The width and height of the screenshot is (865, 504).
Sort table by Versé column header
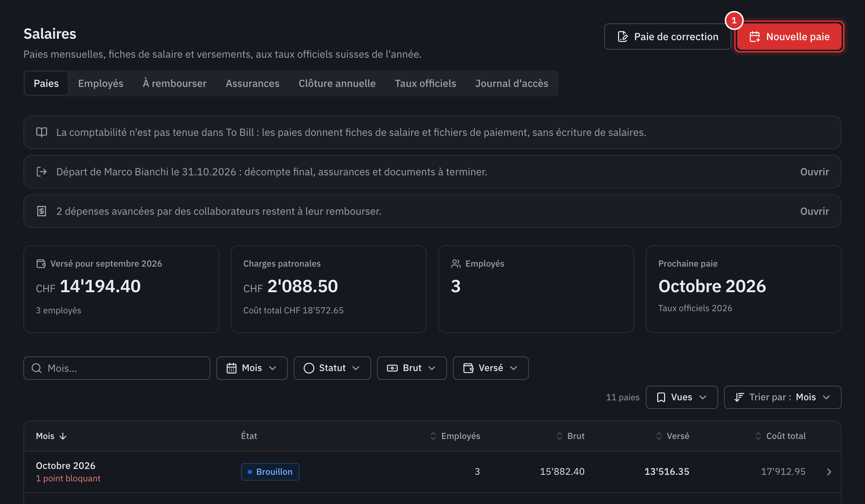coord(672,436)
